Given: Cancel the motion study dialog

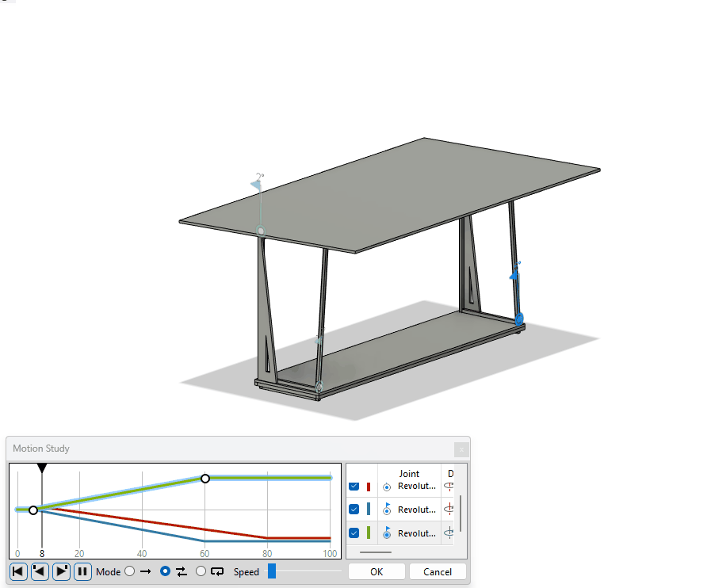Looking at the screenshot, I should pos(438,571).
